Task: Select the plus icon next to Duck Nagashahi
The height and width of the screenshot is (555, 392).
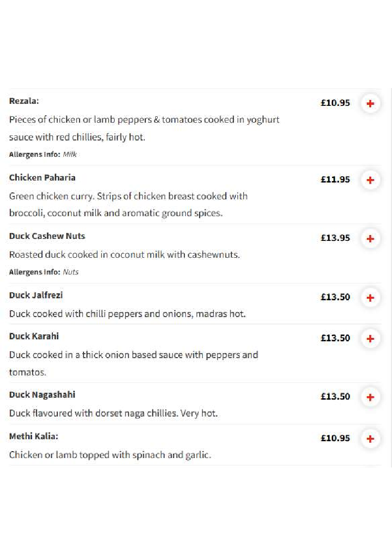Action: (370, 397)
